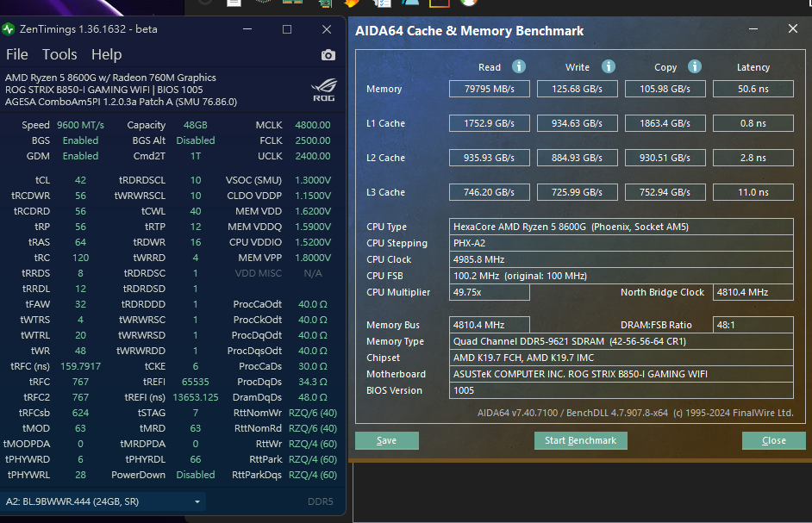812x523 pixels.
Task: Minimize the ZenTimings window
Action: (247, 29)
